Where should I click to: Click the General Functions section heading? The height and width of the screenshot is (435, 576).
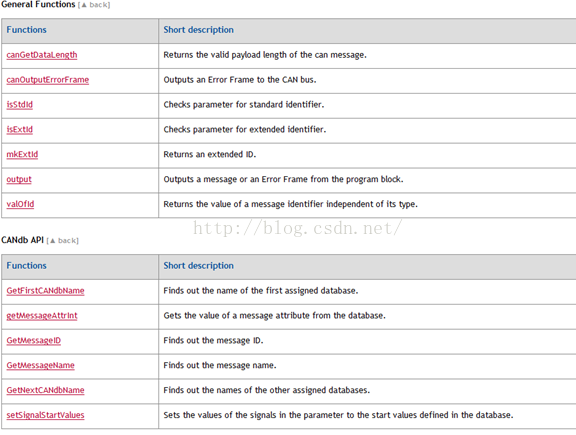[38, 4]
